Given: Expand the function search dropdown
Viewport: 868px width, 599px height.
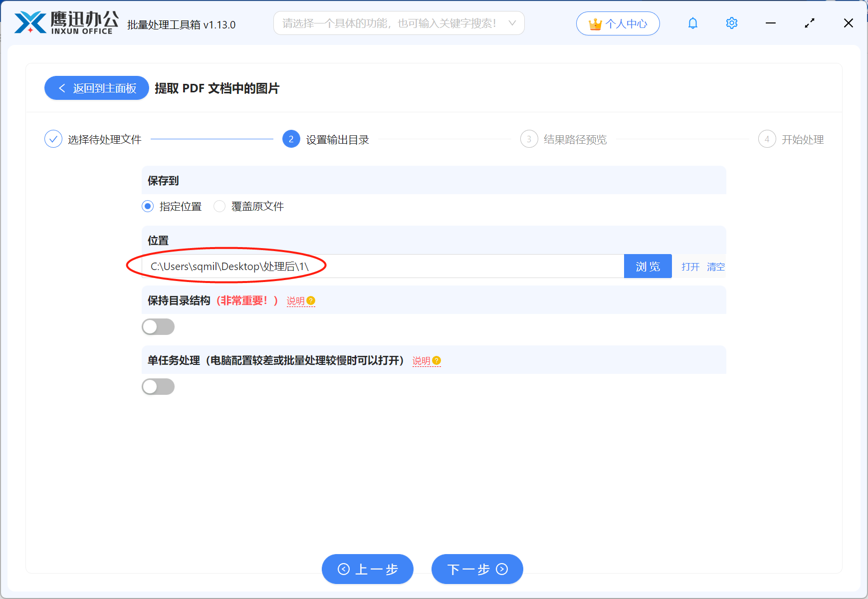Looking at the screenshot, I should [x=512, y=23].
